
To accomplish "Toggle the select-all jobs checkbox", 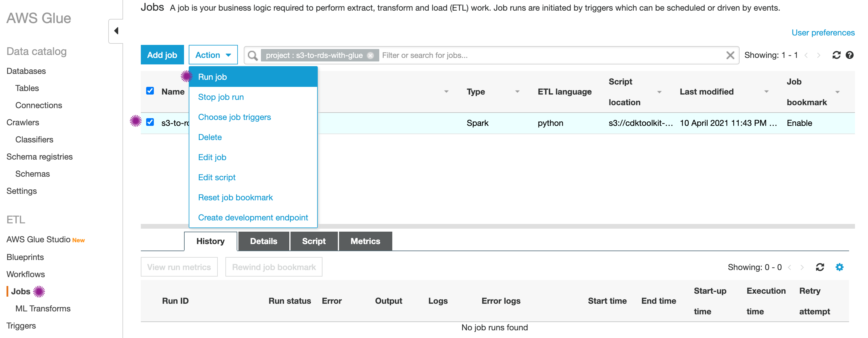I will (150, 91).
